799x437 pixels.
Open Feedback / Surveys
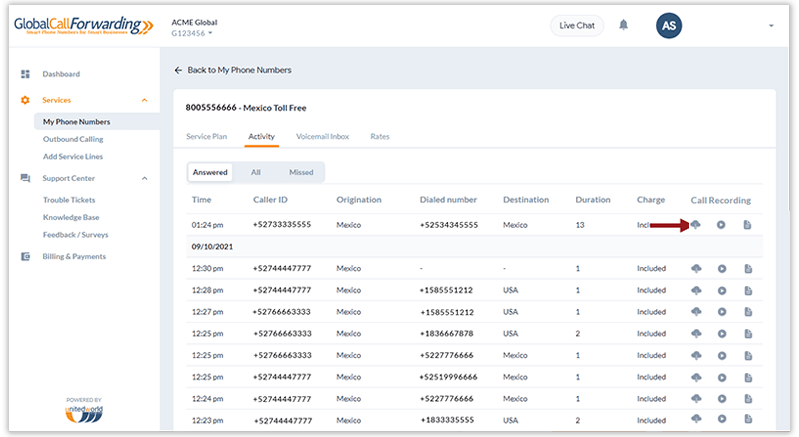coord(75,235)
